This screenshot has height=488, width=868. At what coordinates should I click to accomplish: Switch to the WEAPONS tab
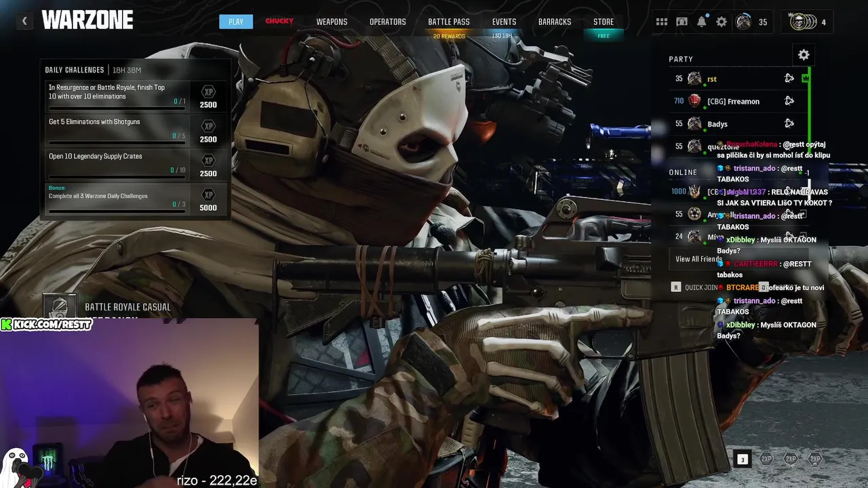(332, 22)
